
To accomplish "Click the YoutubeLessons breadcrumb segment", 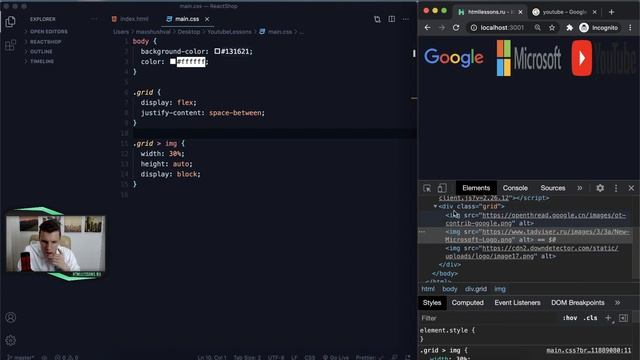I will tap(229, 31).
